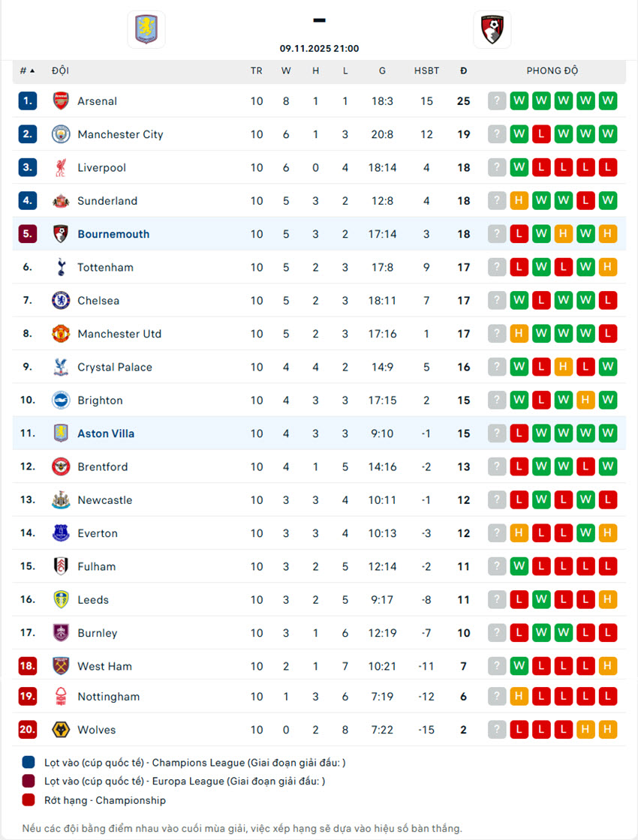Click the Wolves club logo
638x840 pixels.
(x=61, y=730)
